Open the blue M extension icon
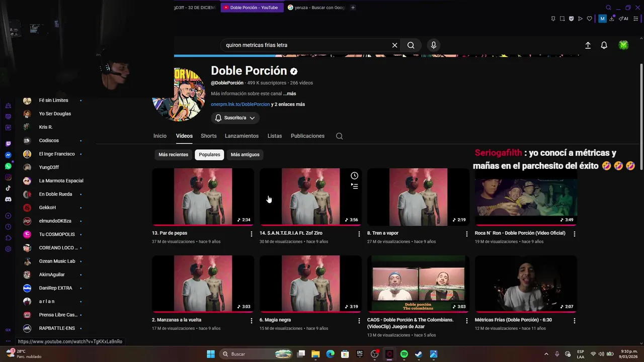This screenshot has width=644, height=362. (x=602, y=19)
